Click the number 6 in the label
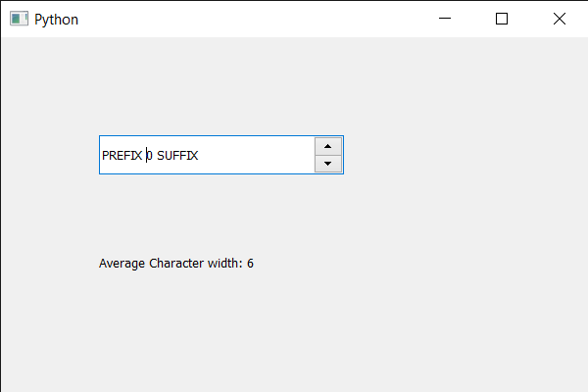The height and width of the screenshot is (392, 588). pos(251,263)
